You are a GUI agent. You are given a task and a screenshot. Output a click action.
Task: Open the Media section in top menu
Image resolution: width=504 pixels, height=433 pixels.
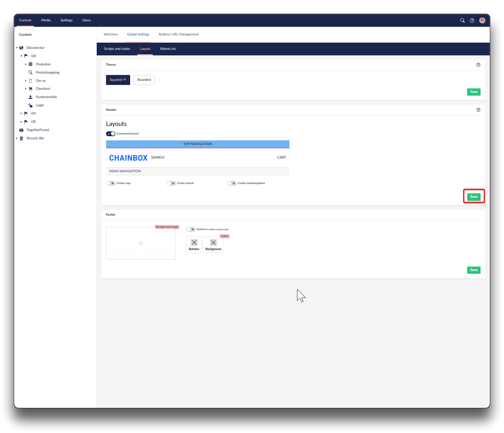coord(46,20)
